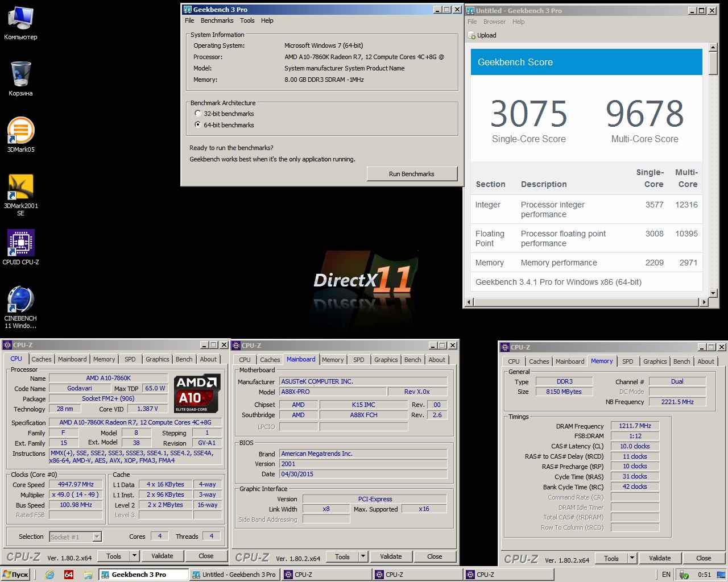Click the red 64 icon in taskbar
This screenshot has height=582, width=728.
point(69,575)
